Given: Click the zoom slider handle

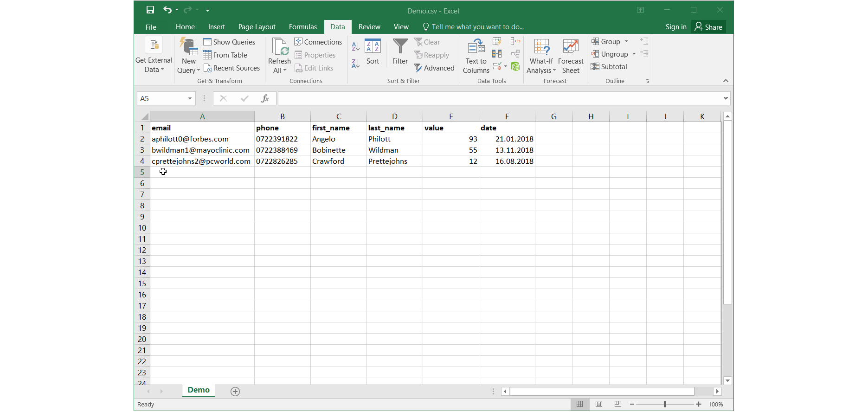Looking at the screenshot, I should point(665,404).
